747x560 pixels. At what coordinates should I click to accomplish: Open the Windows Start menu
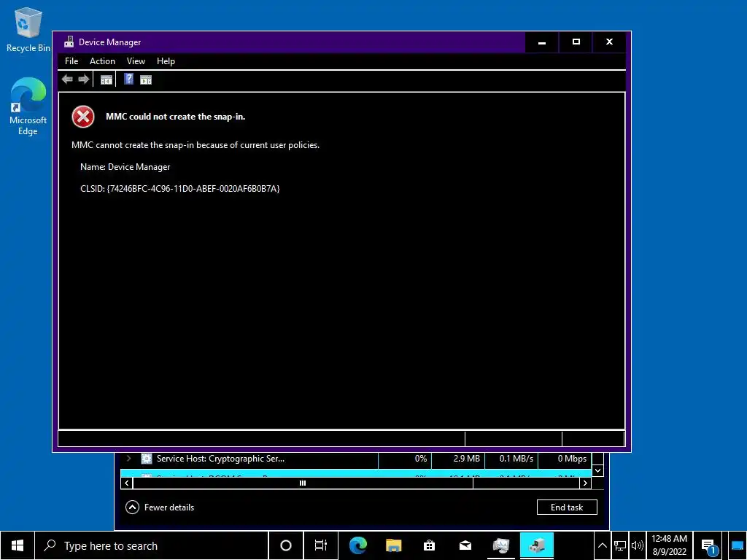[x=18, y=545]
